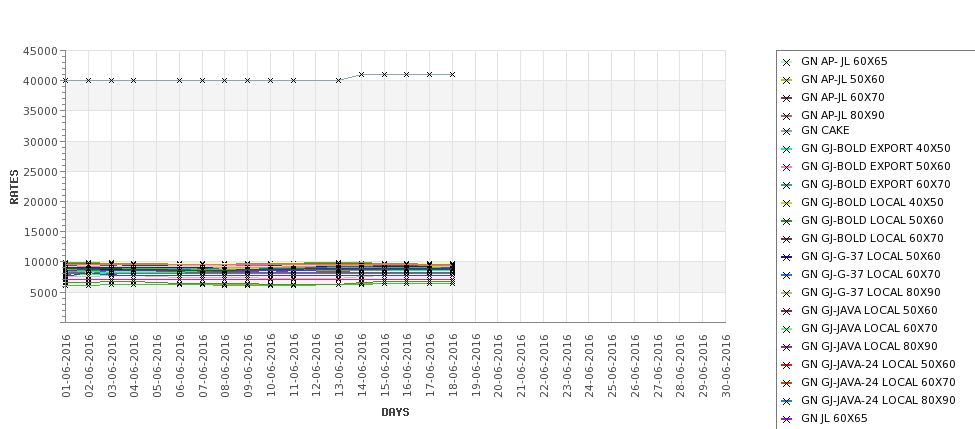Click GN GJ-JAVA-24 LOCAL 80X90 legend marker
Screen dimensions: 975x429
click(x=787, y=402)
